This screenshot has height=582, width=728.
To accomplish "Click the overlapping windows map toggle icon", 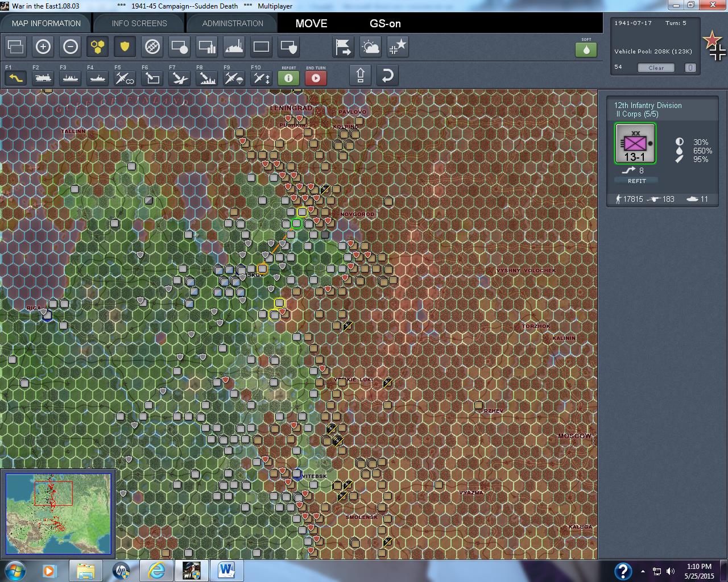I will pyautogui.click(x=16, y=47).
